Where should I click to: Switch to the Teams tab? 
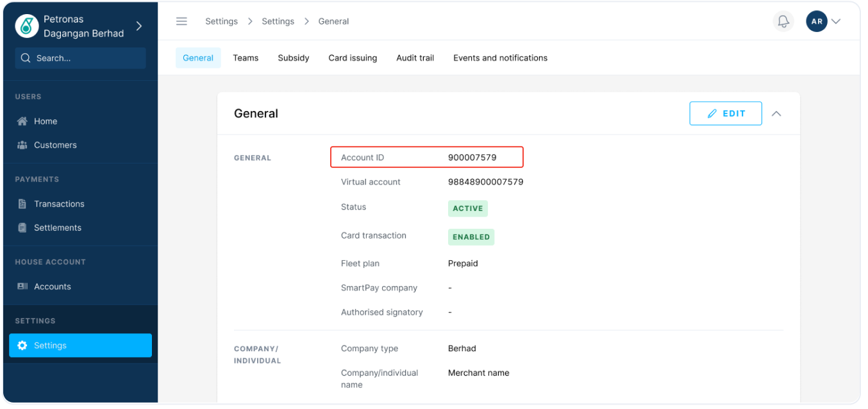[246, 58]
